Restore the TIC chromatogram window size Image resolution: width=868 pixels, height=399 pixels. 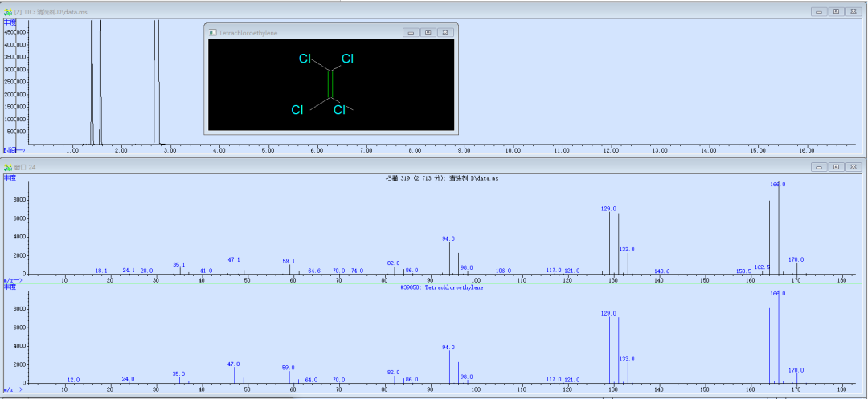pos(837,11)
